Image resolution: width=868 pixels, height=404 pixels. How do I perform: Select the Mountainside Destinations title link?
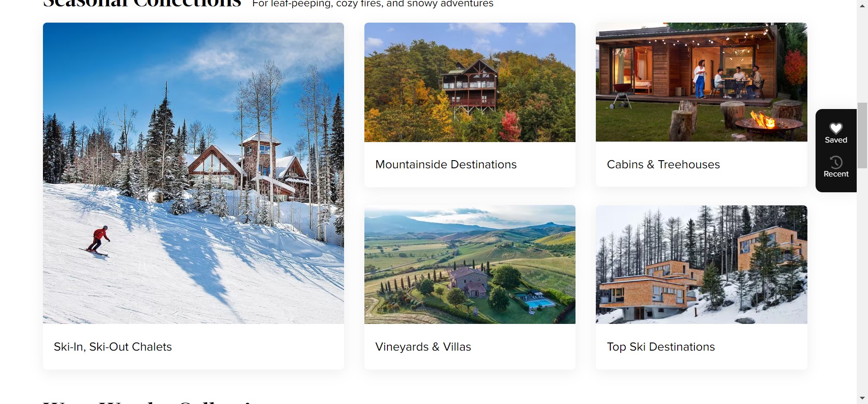pos(446,165)
